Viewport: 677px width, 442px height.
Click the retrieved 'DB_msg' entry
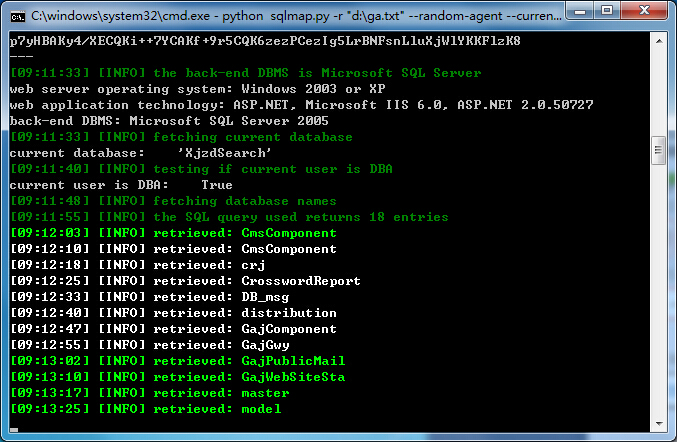coord(265,297)
